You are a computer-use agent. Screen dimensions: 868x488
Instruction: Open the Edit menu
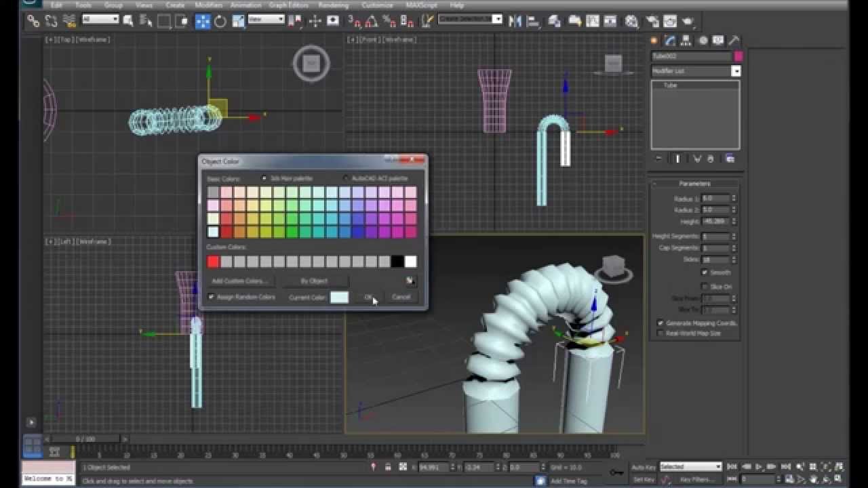[56, 5]
